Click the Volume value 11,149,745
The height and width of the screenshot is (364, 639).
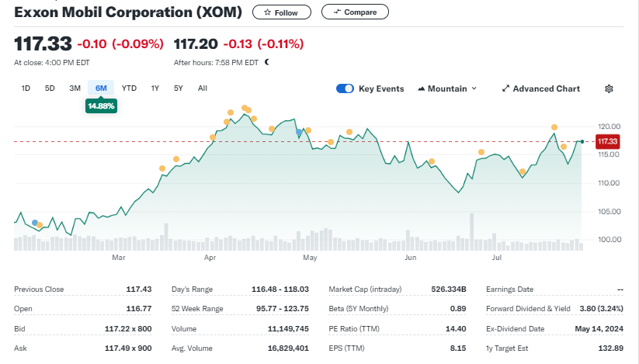point(288,328)
